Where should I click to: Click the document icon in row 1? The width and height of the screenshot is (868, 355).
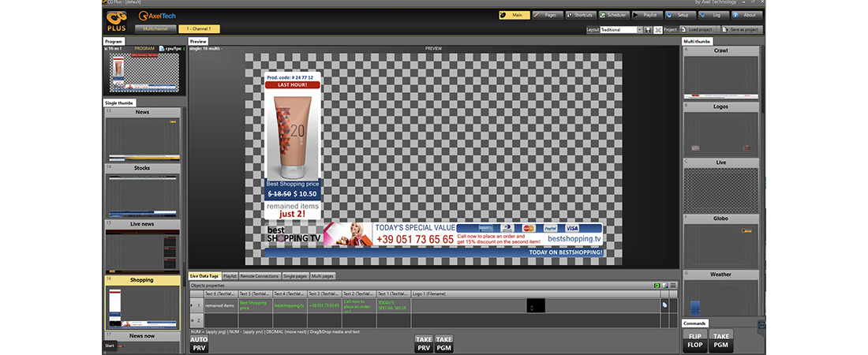click(665, 305)
